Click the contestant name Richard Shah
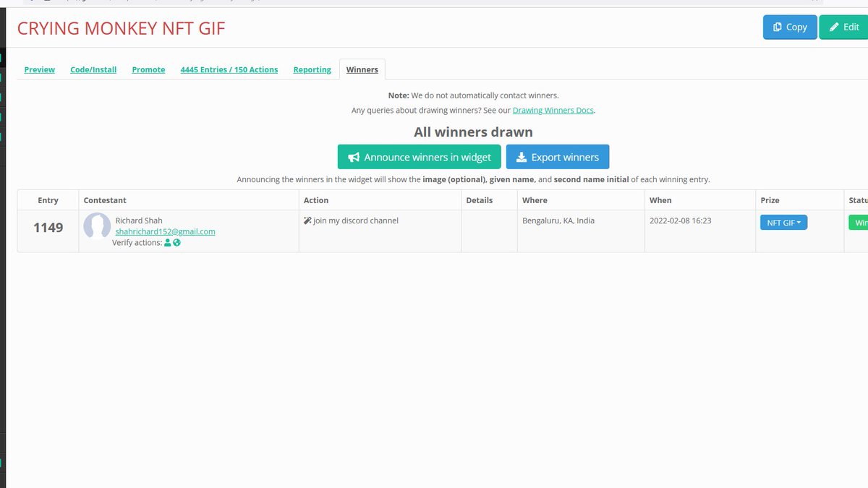 [x=139, y=221]
